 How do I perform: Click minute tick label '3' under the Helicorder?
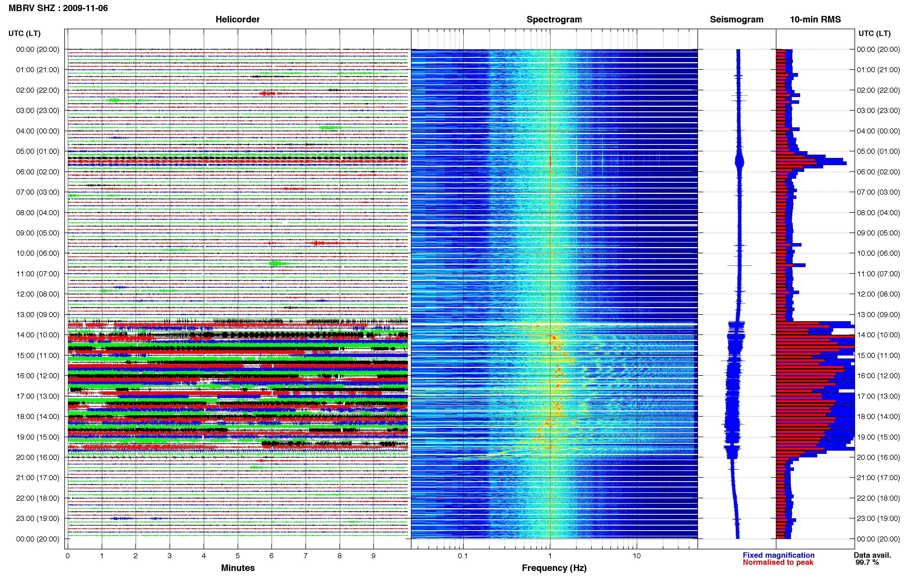click(x=170, y=556)
